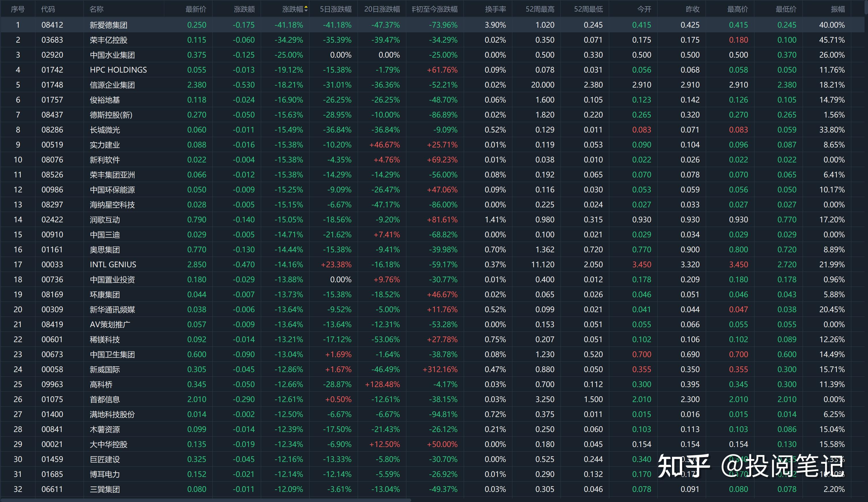The image size is (868, 502).
Task: Click the 振幅 column header
Action: click(837, 9)
